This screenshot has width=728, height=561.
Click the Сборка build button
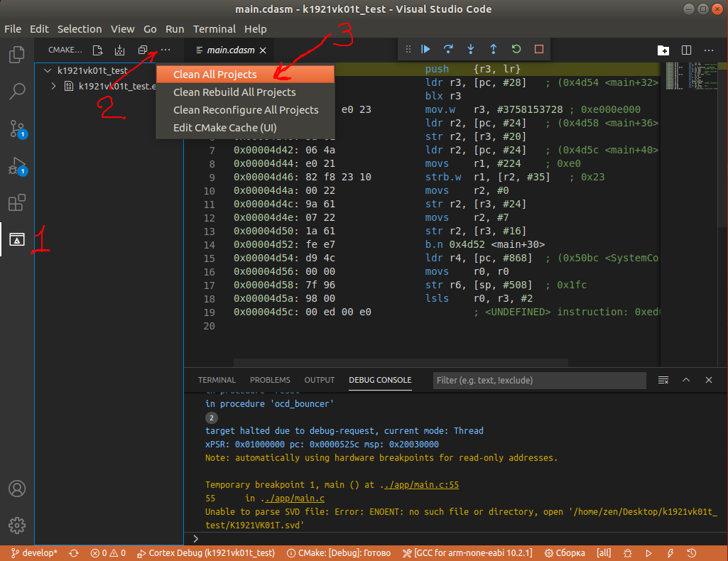[x=565, y=553]
